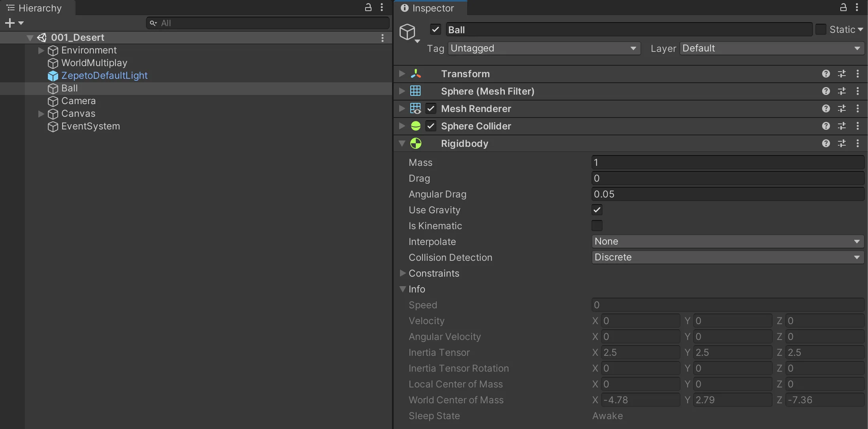
Task: Open Rigidbody help reference
Action: [826, 143]
